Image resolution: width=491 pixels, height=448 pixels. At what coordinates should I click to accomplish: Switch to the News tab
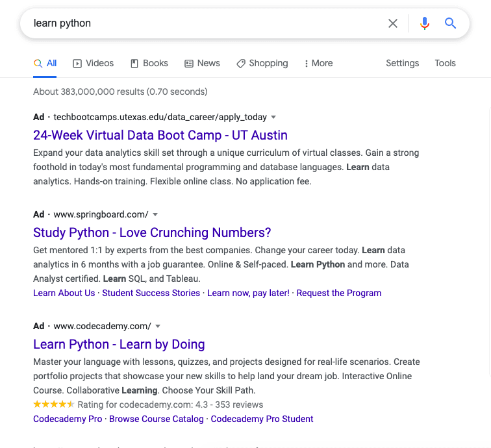click(x=202, y=63)
